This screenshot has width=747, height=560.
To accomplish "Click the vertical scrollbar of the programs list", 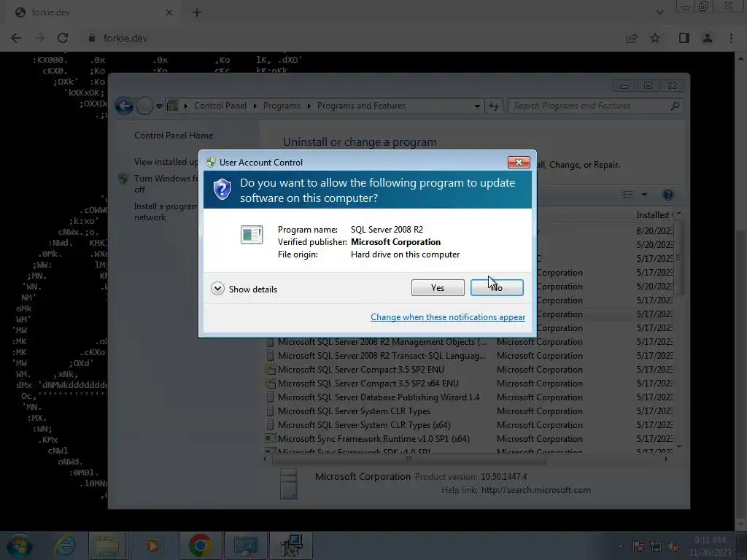I will click(679, 257).
